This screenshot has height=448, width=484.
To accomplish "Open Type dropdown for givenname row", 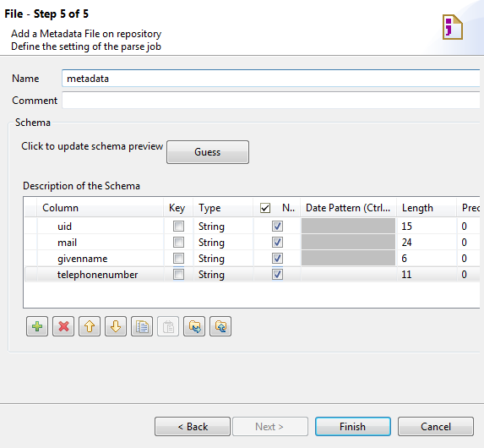I will tap(223, 259).
